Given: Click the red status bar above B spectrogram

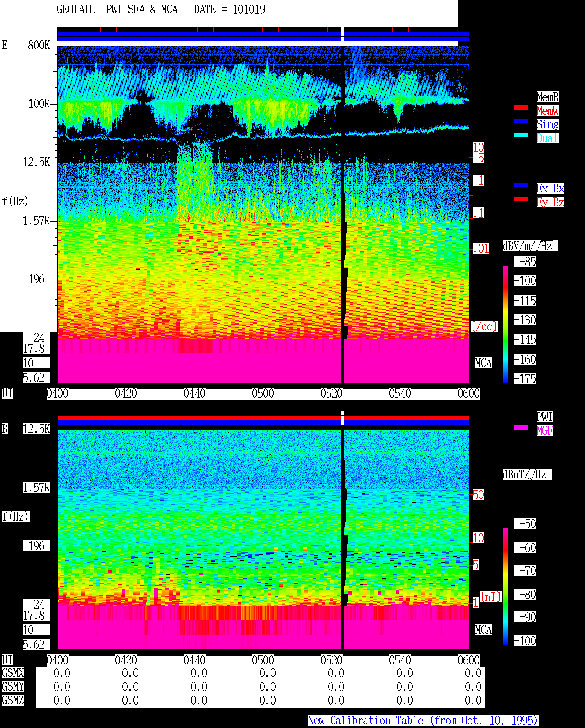Looking at the screenshot, I should 263,418.
